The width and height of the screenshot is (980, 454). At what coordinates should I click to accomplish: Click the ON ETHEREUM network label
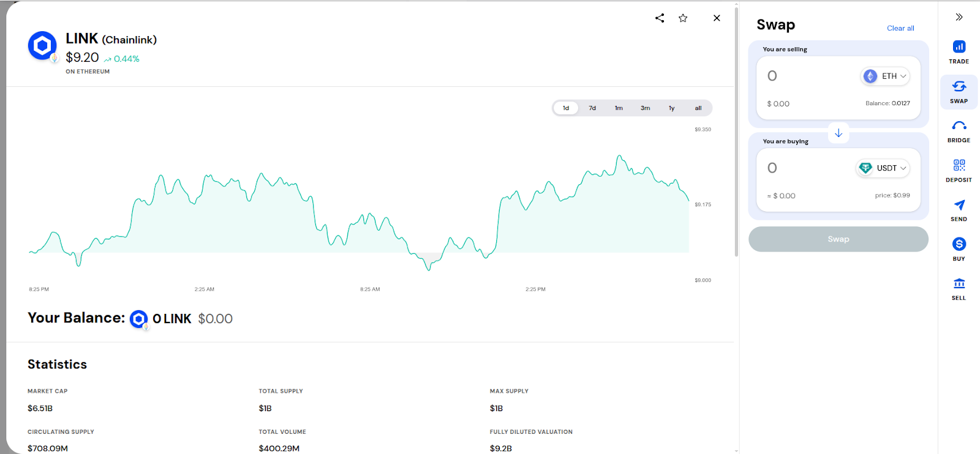pos(88,72)
